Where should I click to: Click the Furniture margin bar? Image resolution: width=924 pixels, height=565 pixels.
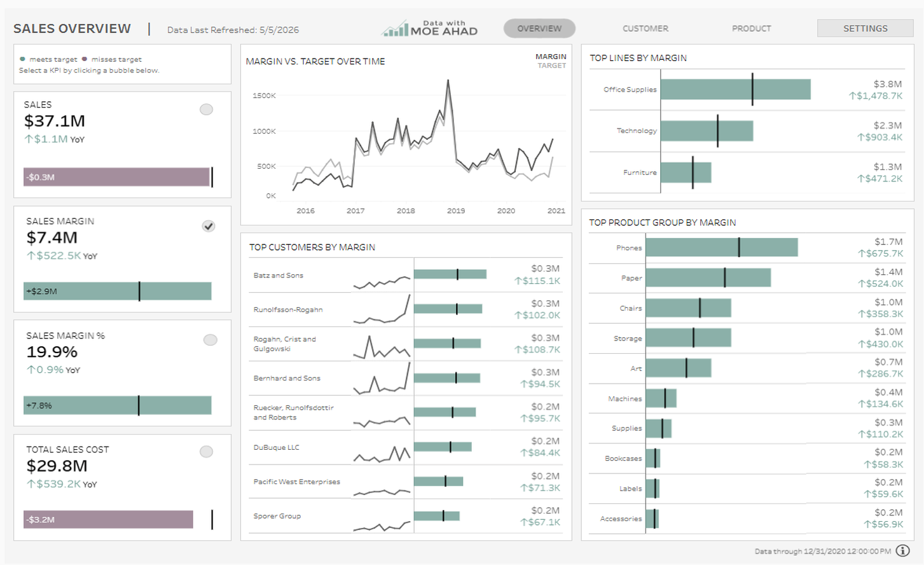686,172
